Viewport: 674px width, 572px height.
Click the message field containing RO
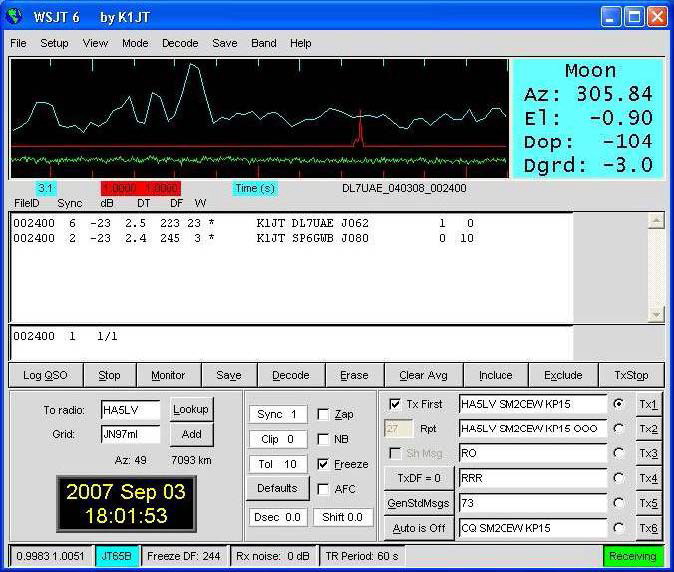(x=533, y=453)
